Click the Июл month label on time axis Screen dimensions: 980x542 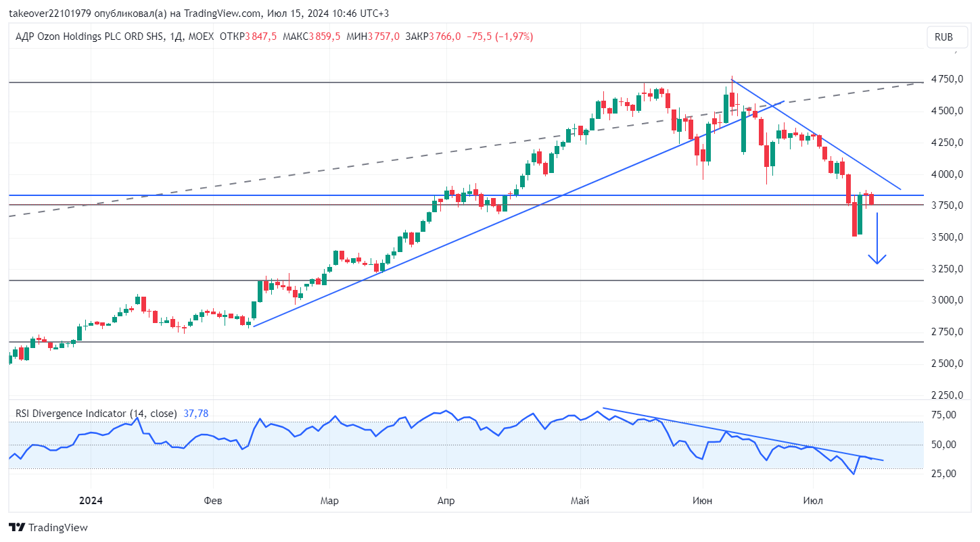pyautogui.click(x=812, y=501)
